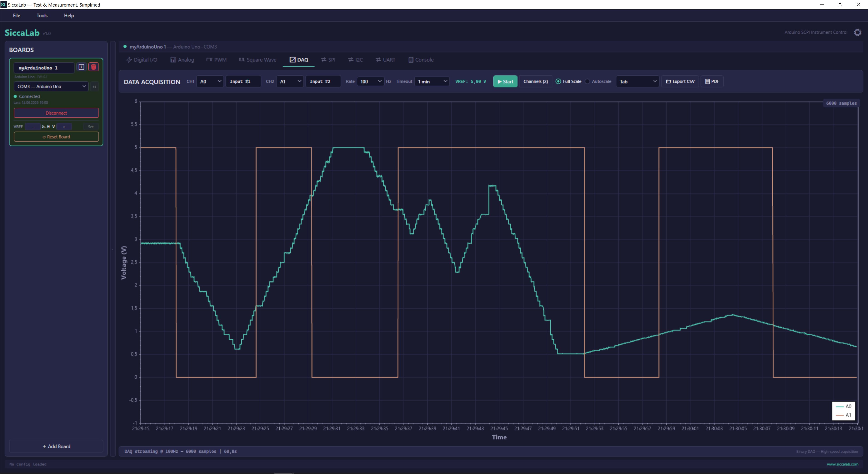Open the CH2 A1 channel dropdown
Screen dimensions: 868x474
290,81
